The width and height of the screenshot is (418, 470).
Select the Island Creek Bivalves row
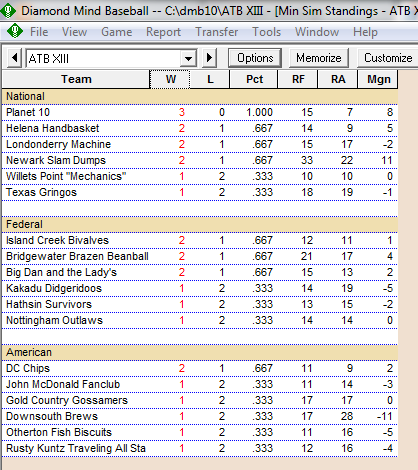(x=200, y=240)
